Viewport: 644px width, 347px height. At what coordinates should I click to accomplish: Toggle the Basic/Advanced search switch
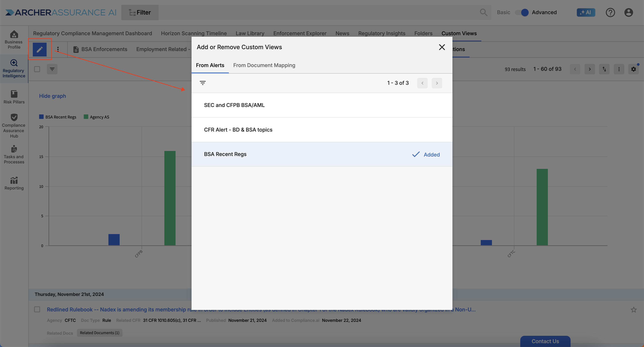[x=522, y=12]
